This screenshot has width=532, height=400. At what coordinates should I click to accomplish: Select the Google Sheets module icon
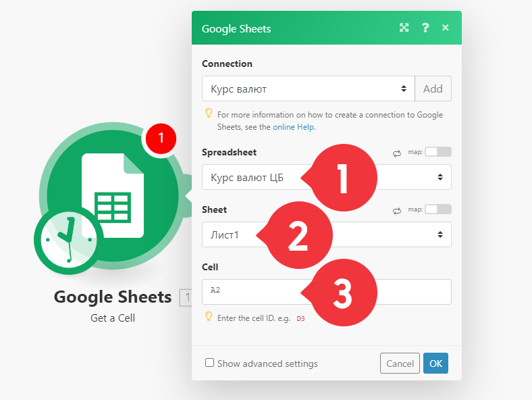113,195
